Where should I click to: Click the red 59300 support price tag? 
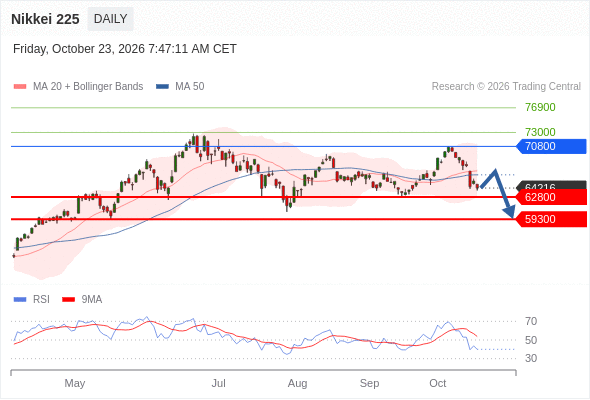click(x=551, y=219)
